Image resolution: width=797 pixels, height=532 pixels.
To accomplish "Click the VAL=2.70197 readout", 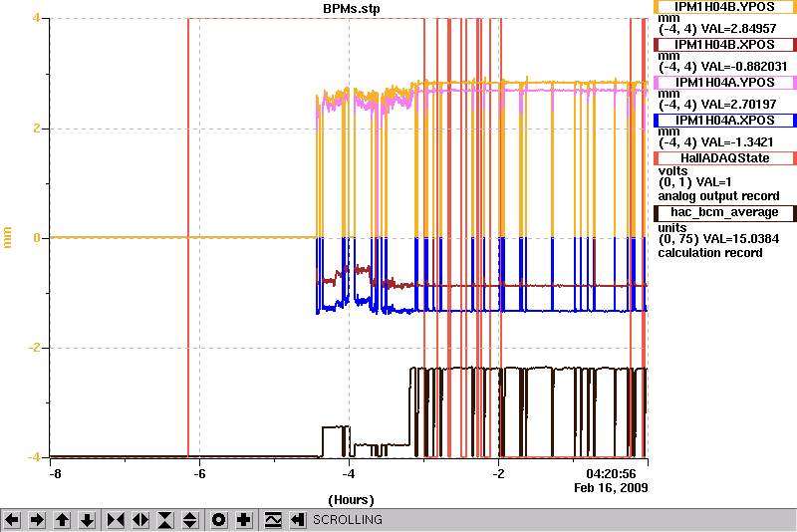I will [x=738, y=105].
